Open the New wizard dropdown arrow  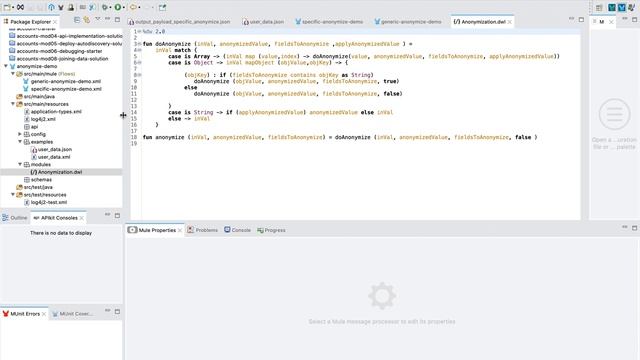point(13,8)
